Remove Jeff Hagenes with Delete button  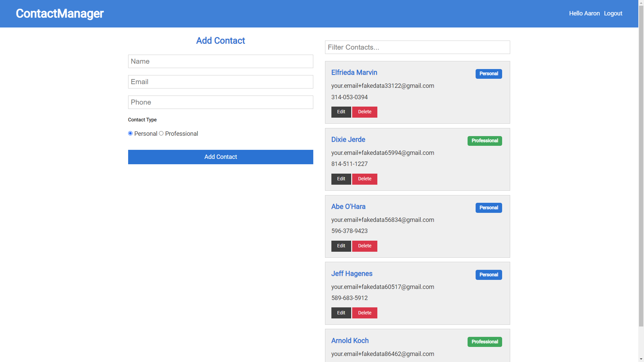click(364, 313)
